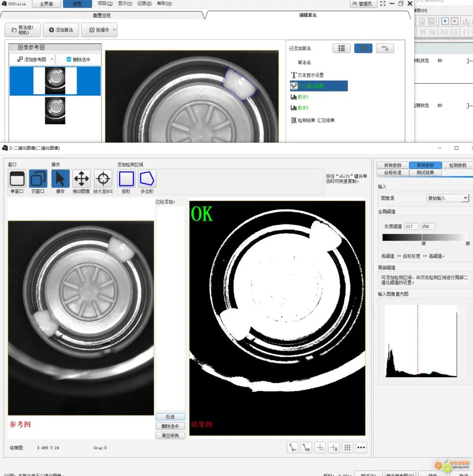The width and height of the screenshot is (473, 476).
Task: Select the second reference image thumbnail
Action: (55, 110)
